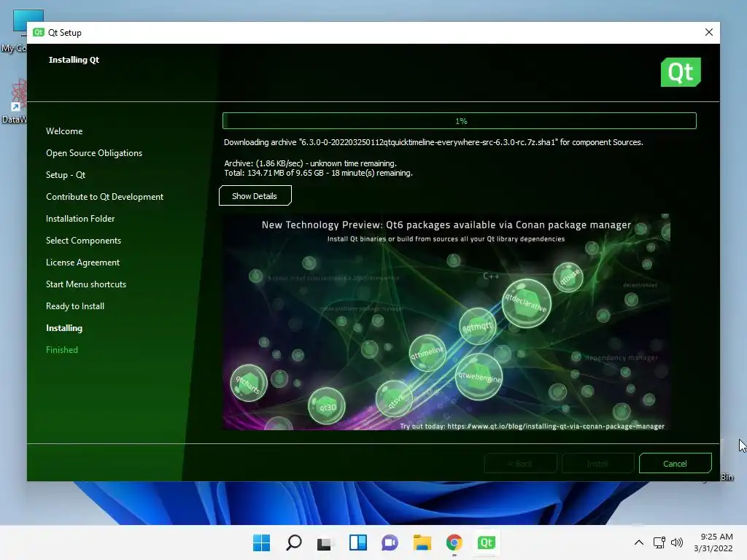Viewport: 747px width, 560px height.
Task: Select Open Source Obligations step
Action: (x=94, y=153)
